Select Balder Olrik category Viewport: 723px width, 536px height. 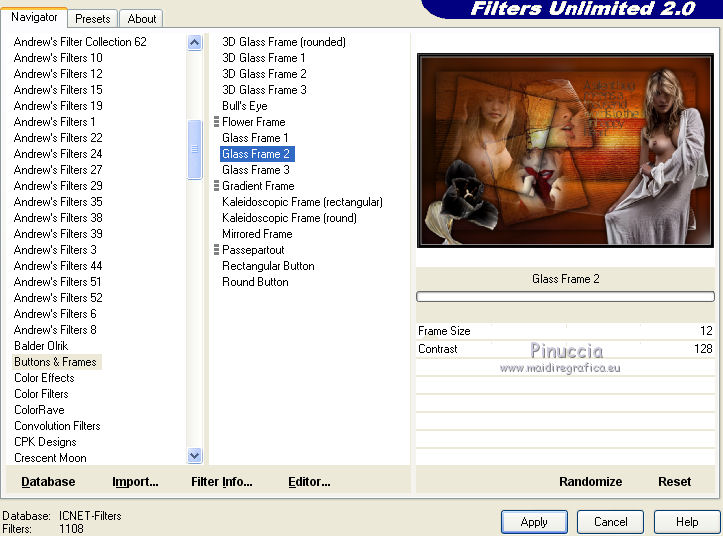pyautogui.click(x=41, y=346)
